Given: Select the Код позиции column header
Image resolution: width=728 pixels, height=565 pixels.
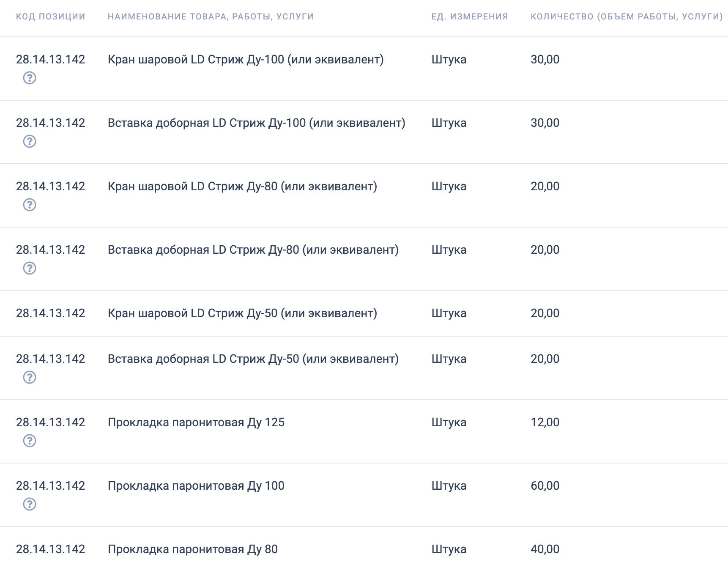Looking at the screenshot, I should [51, 16].
